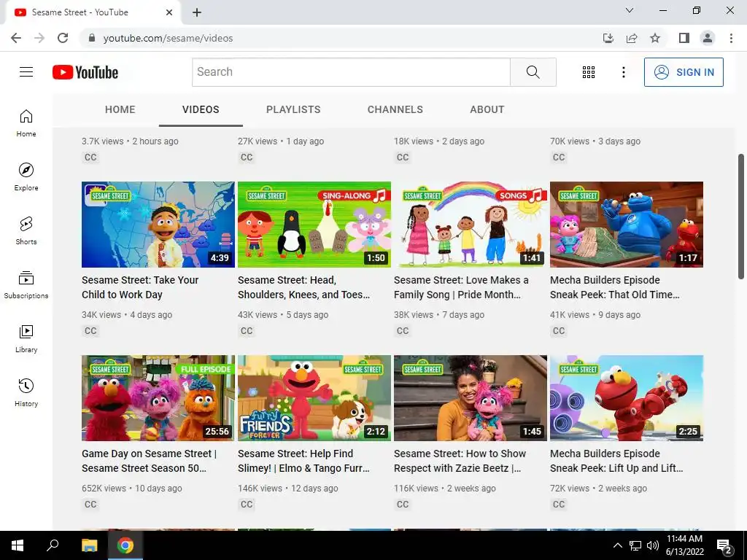This screenshot has height=560, width=747.
Task: Open Shorts in the sidebar
Action: tap(26, 231)
